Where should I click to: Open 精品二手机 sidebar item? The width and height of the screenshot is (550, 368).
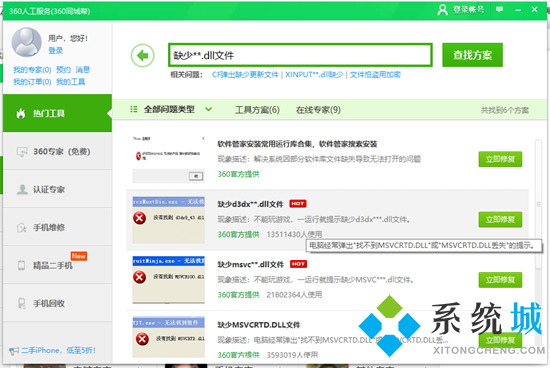click(x=58, y=265)
